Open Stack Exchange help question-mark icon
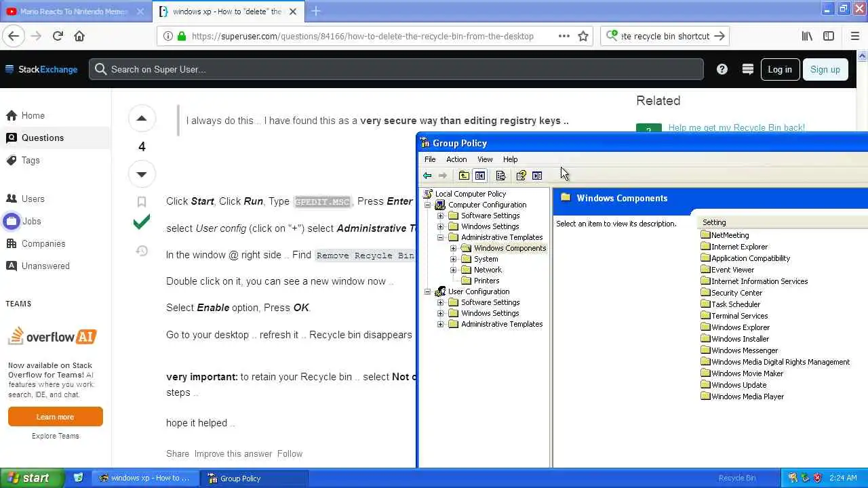 [x=722, y=69]
